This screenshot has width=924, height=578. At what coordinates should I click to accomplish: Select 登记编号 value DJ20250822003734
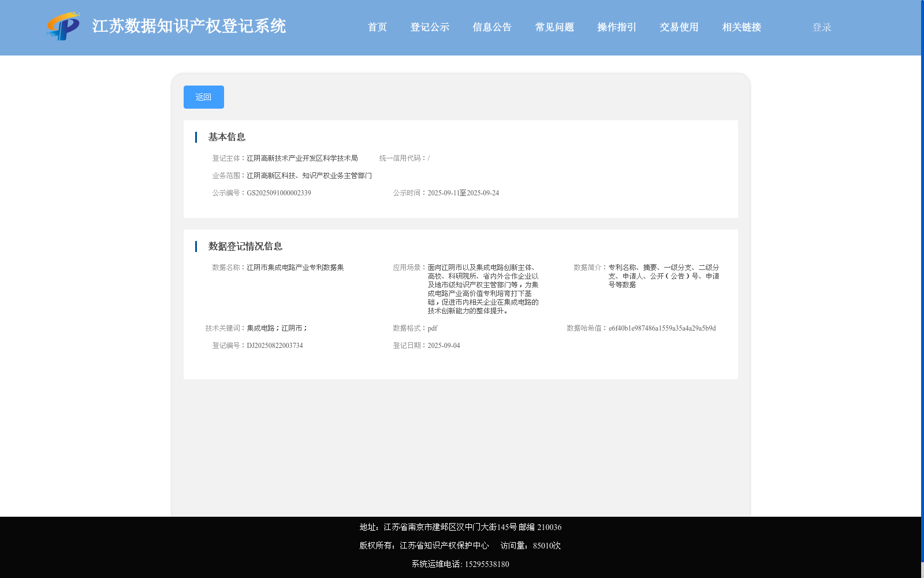pyautogui.click(x=275, y=346)
